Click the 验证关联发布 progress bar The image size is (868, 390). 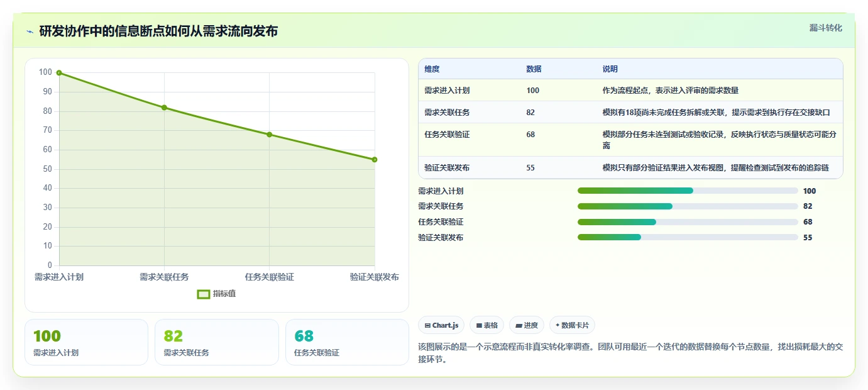tap(688, 237)
